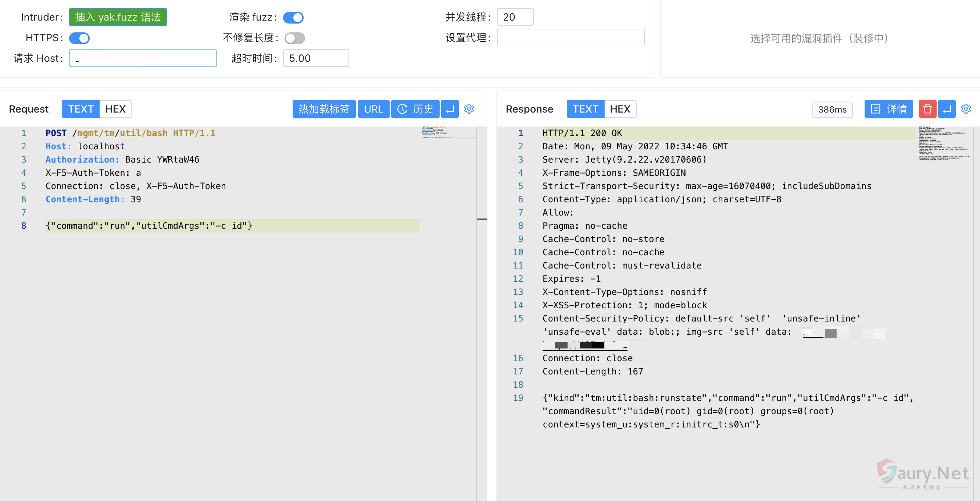This screenshot has height=501, width=980.
Task: Click the Response line-wrap return icon
Action: [x=947, y=109]
